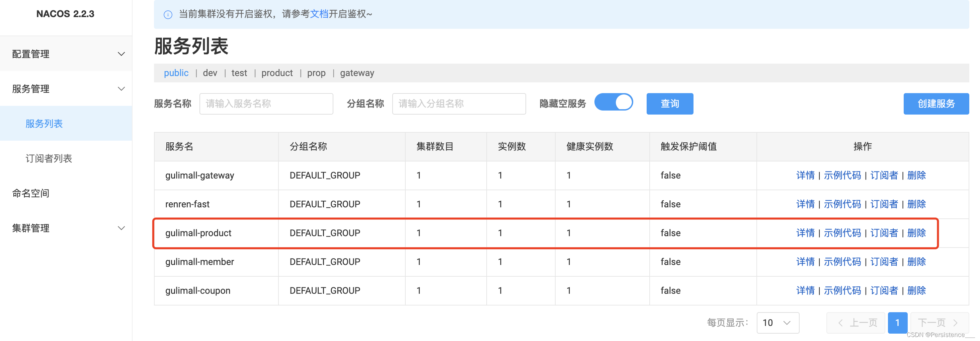Open 详情 for gulimall-product
The image size is (980, 341).
tap(805, 233)
